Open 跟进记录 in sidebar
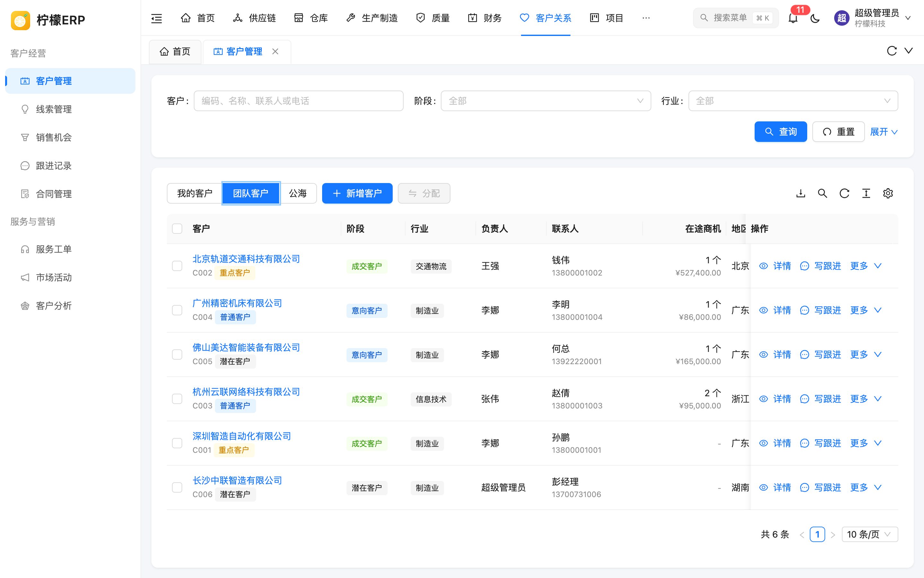Viewport: 924px width, 578px height. [x=70, y=166]
